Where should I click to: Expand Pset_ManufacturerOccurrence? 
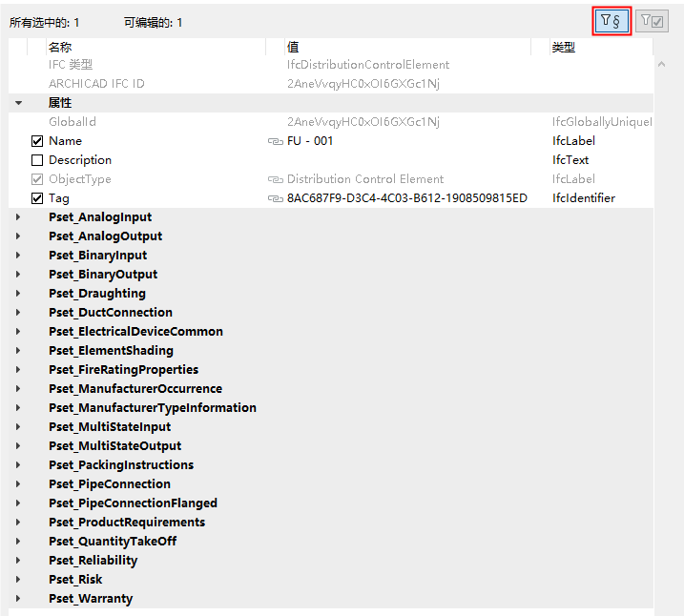(x=18, y=389)
